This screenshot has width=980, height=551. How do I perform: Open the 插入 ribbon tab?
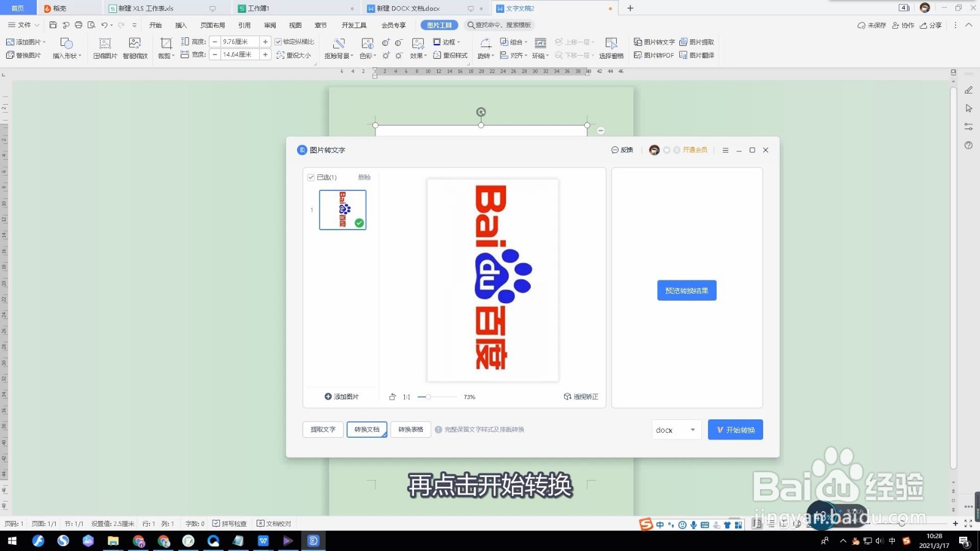click(181, 25)
